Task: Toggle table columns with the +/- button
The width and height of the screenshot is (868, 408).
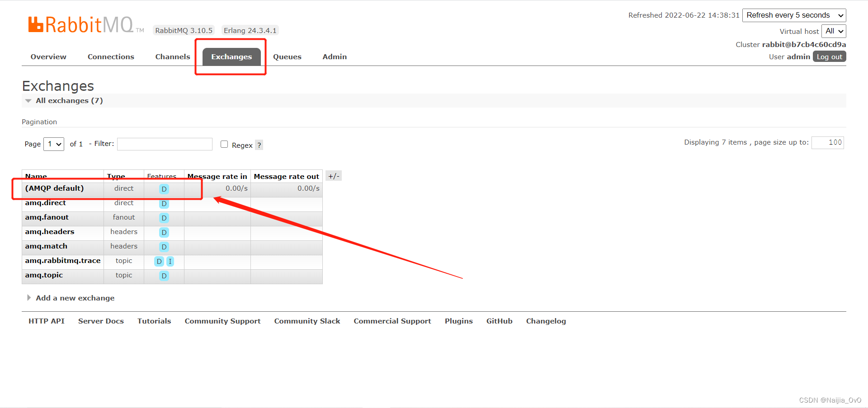Action: pyautogui.click(x=334, y=176)
